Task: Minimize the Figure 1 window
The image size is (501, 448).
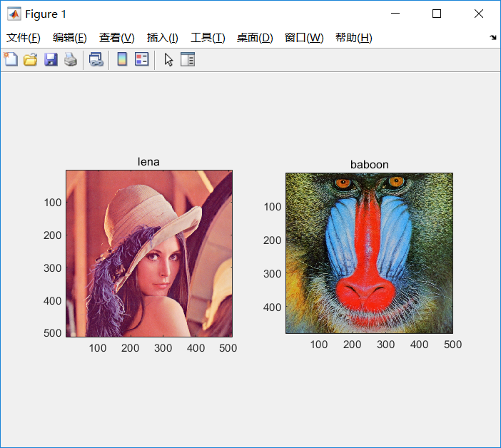Action: click(x=395, y=14)
